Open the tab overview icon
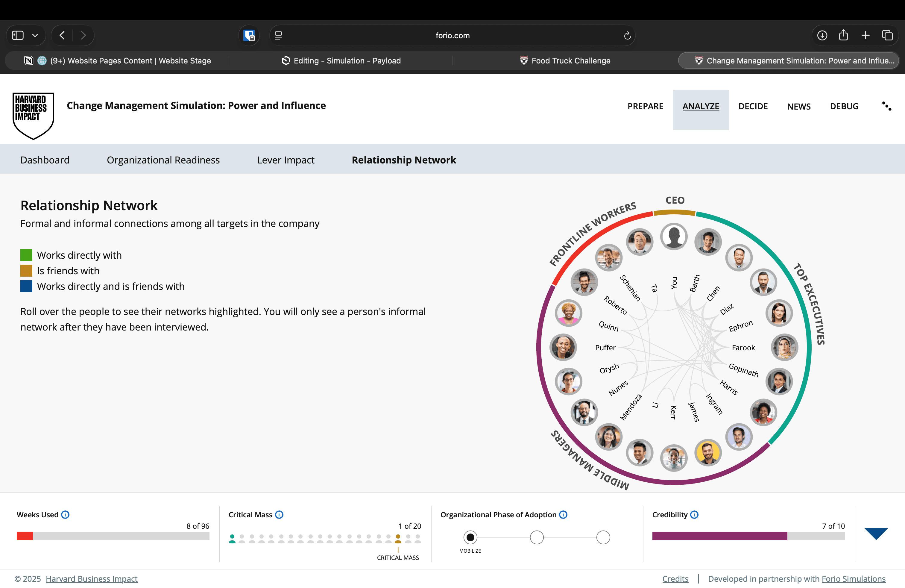The width and height of the screenshot is (905, 588). pos(887,35)
